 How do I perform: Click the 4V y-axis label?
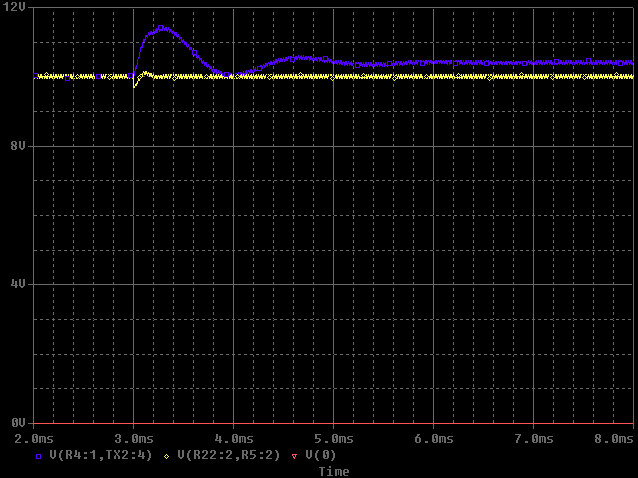(18, 284)
